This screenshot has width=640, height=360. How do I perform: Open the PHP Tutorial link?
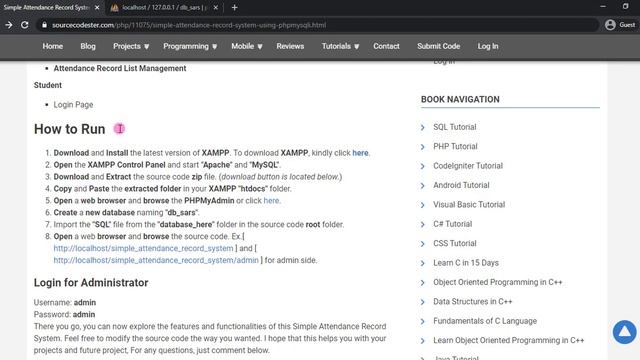click(455, 146)
